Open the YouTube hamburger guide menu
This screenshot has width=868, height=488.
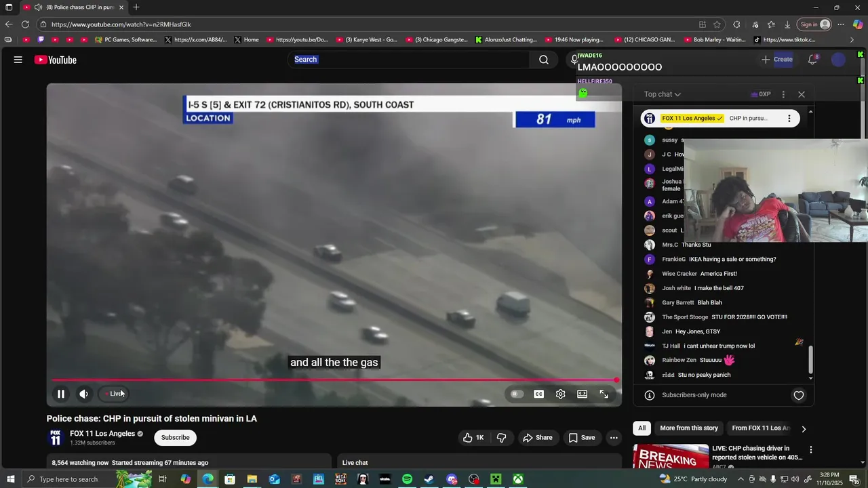pos(18,60)
